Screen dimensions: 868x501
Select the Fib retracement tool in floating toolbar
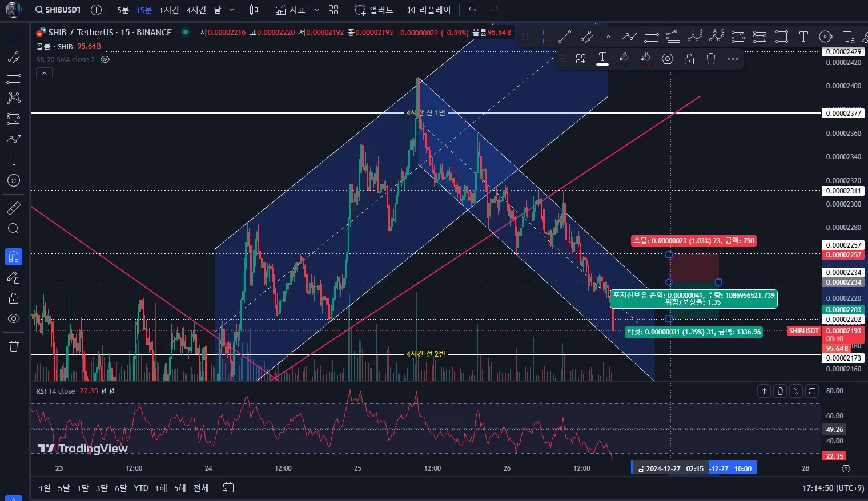click(x=652, y=37)
